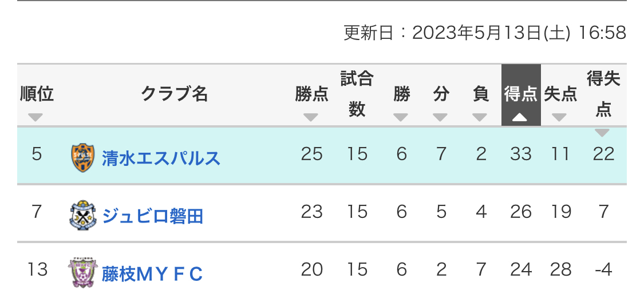Sort by 勝点 column arrow
Viewport: 644px width, 294px height.
click(x=311, y=117)
